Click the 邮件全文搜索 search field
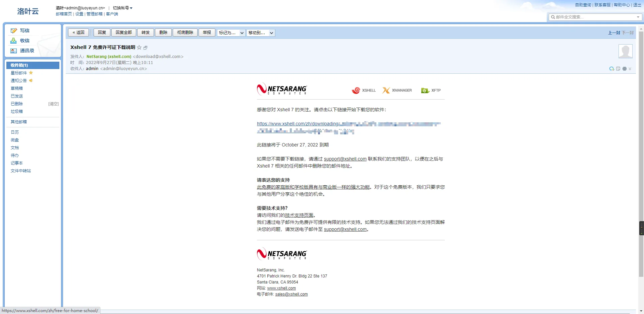Image resolution: width=644 pixels, height=314 pixels. pyautogui.click(x=595, y=17)
